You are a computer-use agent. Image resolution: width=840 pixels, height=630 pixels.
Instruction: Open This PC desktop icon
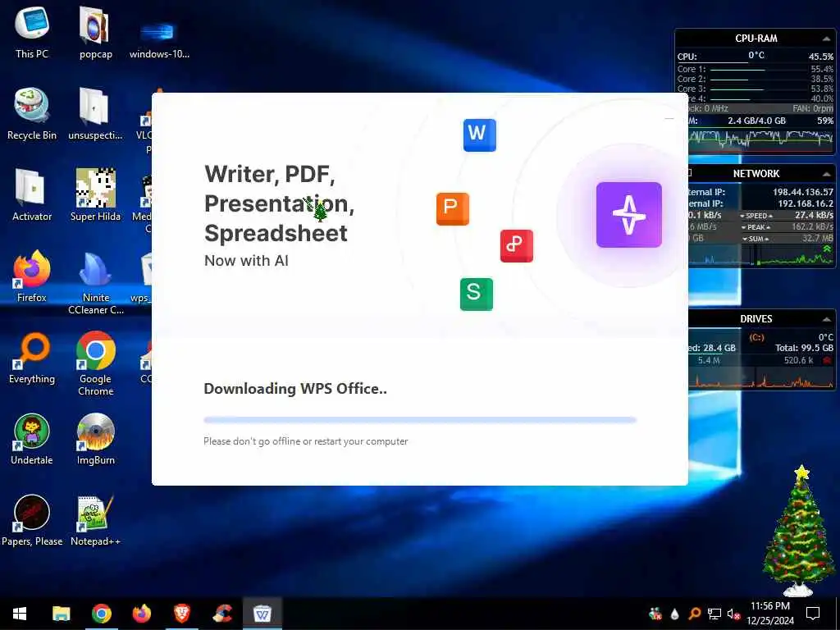(32, 32)
